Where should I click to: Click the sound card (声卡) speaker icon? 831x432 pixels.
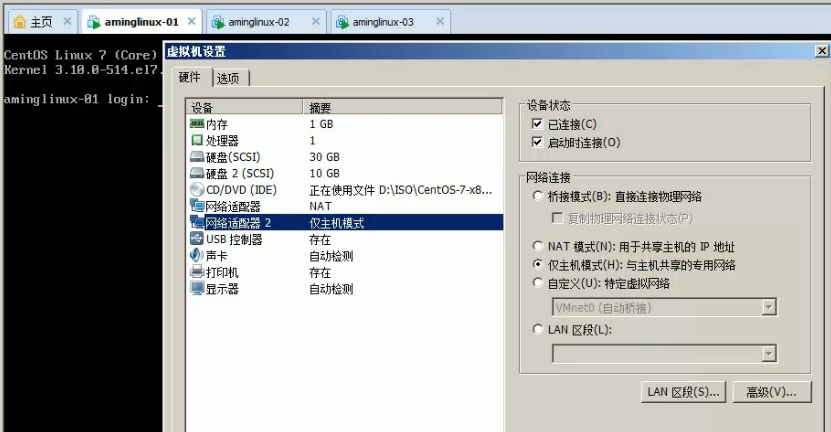pos(197,255)
